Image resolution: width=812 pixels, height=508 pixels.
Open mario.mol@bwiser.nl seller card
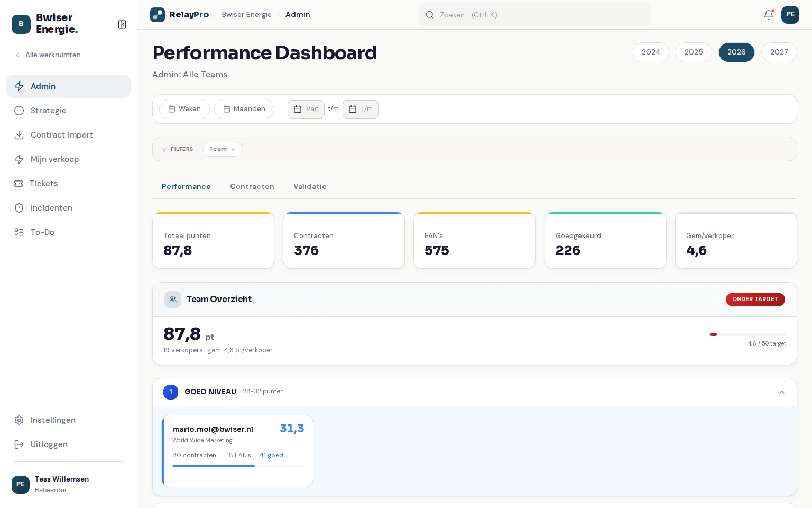(237, 451)
